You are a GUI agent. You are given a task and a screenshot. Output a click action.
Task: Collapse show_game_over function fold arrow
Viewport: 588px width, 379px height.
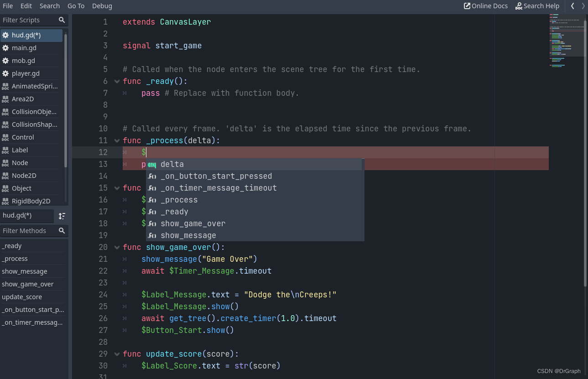(x=117, y=247)
